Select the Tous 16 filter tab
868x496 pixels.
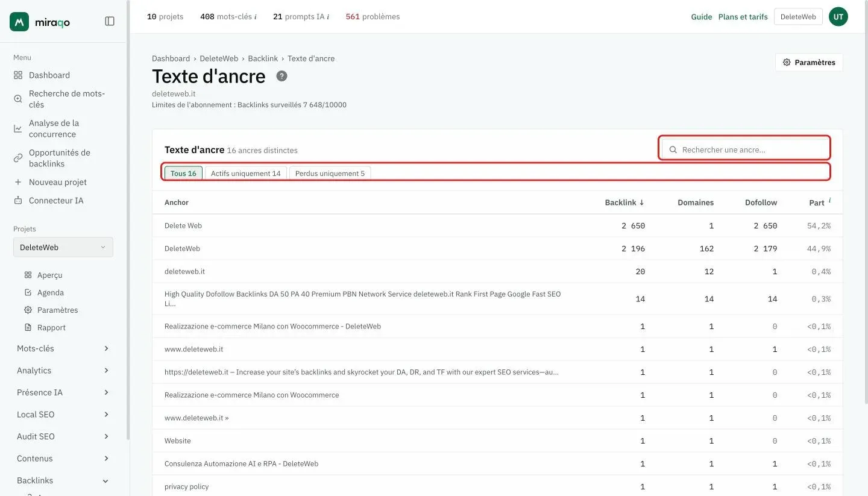point(183,174)
